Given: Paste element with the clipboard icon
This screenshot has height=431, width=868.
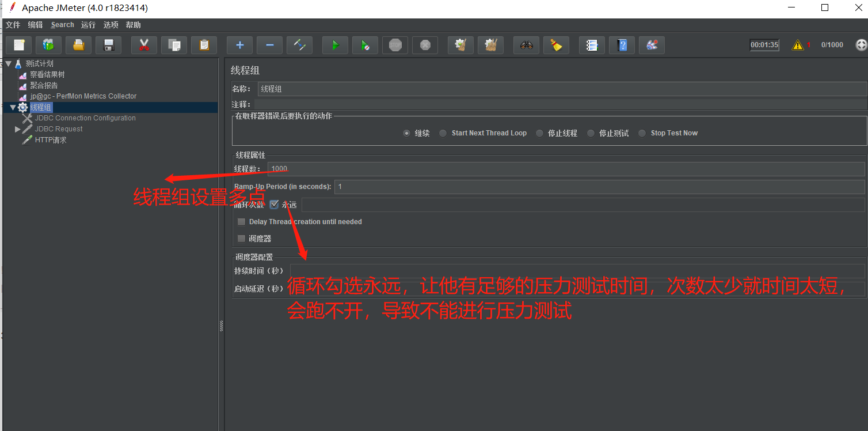Looking at the screenshot, I should pos(204,45).
